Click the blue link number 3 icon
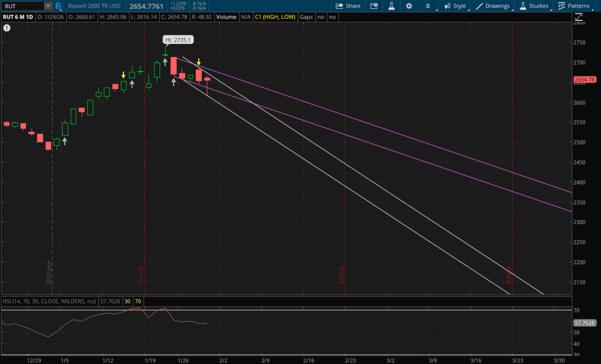The image size is (601, 364). [58, 6]
